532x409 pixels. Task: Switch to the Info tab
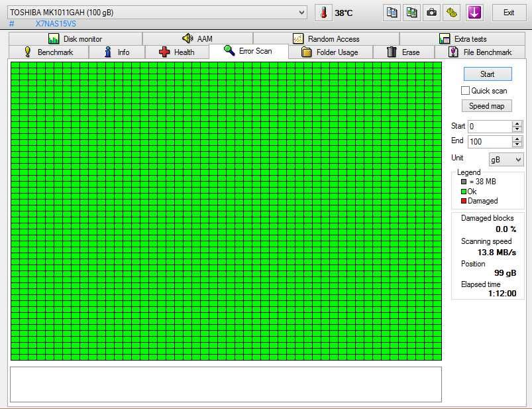coord(117,52)
